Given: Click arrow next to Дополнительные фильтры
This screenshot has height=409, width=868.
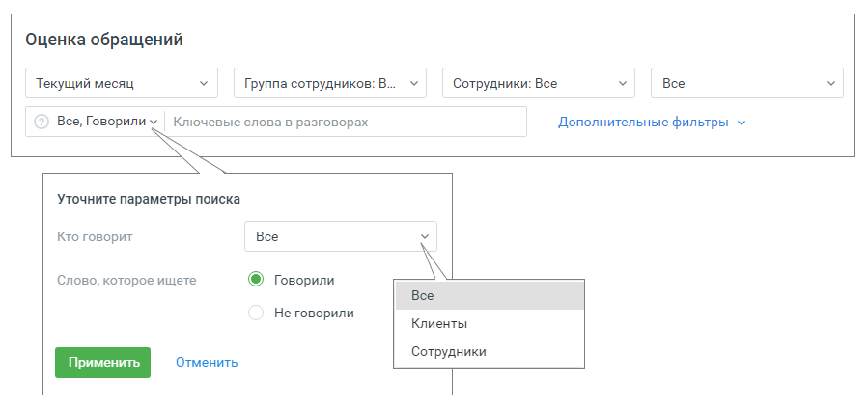Looking at the screenshot, I should pyautogui.click(x=742, y=123).
